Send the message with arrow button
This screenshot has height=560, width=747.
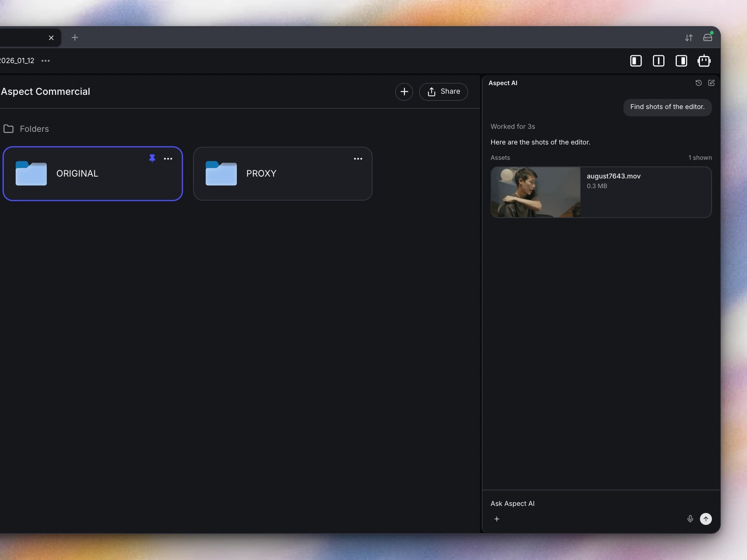(x=706, y=519)
